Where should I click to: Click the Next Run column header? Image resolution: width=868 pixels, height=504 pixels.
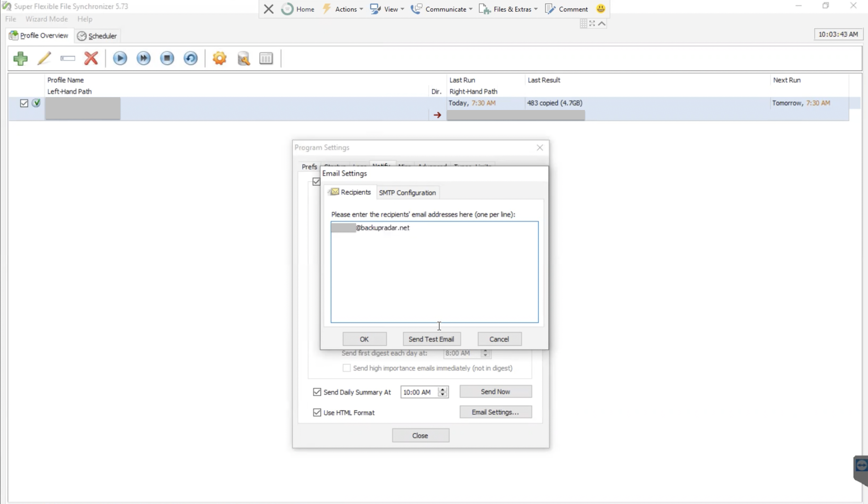point(787,80)
